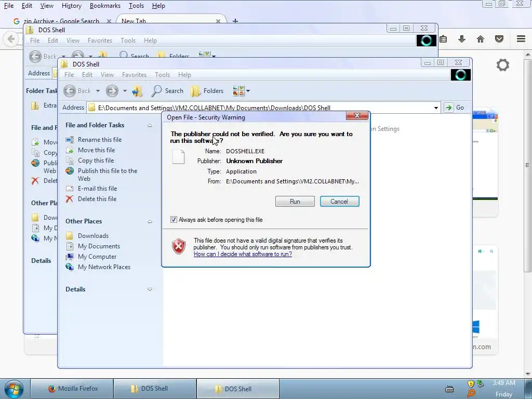
Task: Open Favorites menu in front DOS Shell window
Action: point(135,75)
